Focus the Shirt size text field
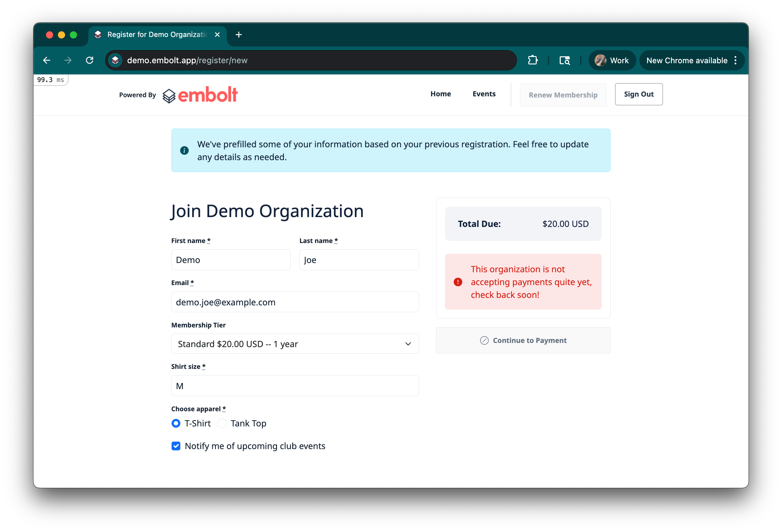782x532 pixels. [x=295, y=386]
